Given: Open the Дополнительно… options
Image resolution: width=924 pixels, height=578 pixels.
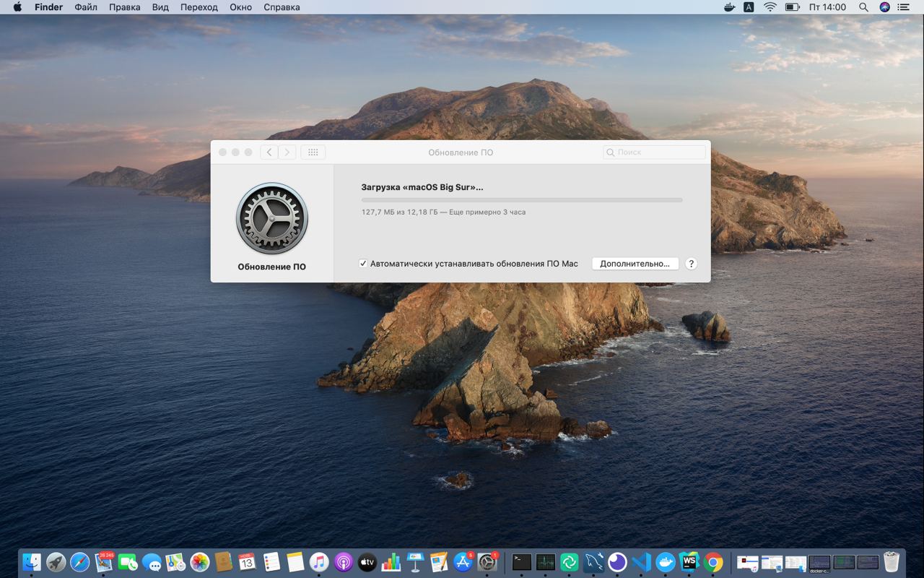Looking at the screenshot, I should [x=635, y=264].
